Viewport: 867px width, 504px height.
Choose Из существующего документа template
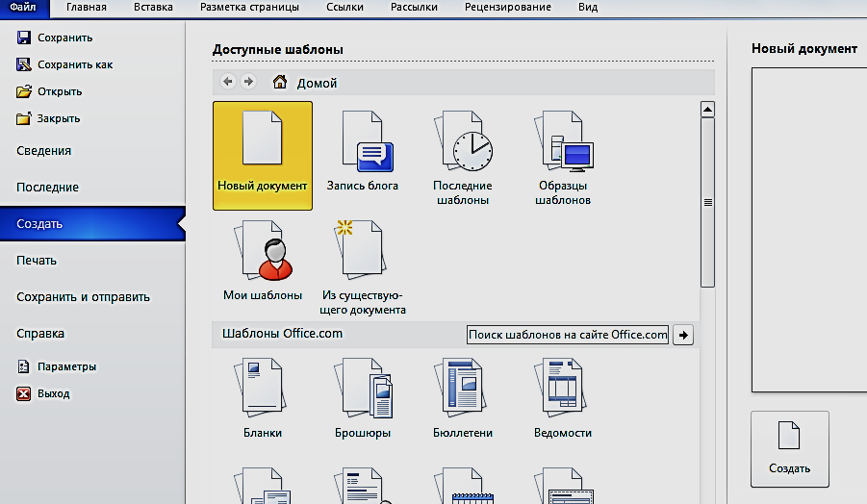(x=363, y=267)
